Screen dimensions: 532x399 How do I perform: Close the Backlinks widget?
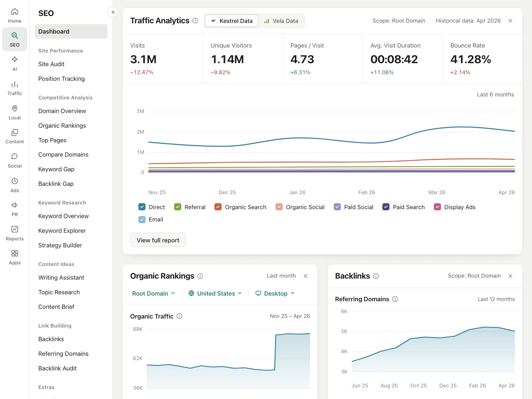pyautogui.click(x=510, y=276)
